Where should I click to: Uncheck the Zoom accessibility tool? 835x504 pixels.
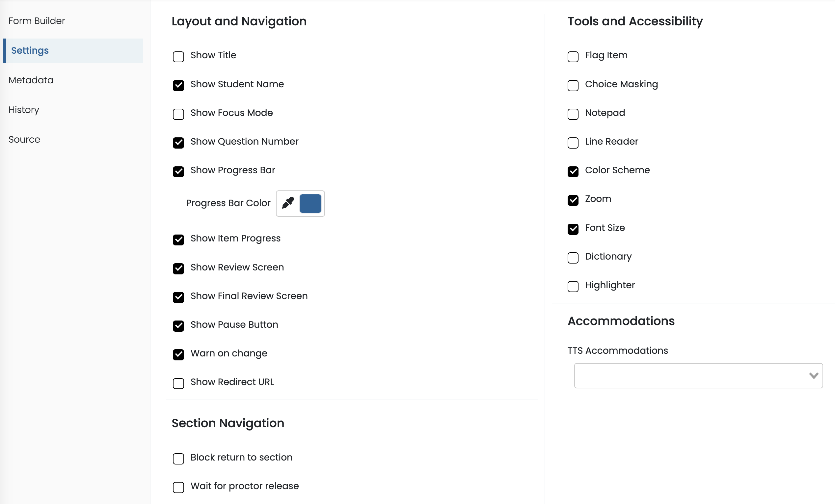[x=573, y=200]
